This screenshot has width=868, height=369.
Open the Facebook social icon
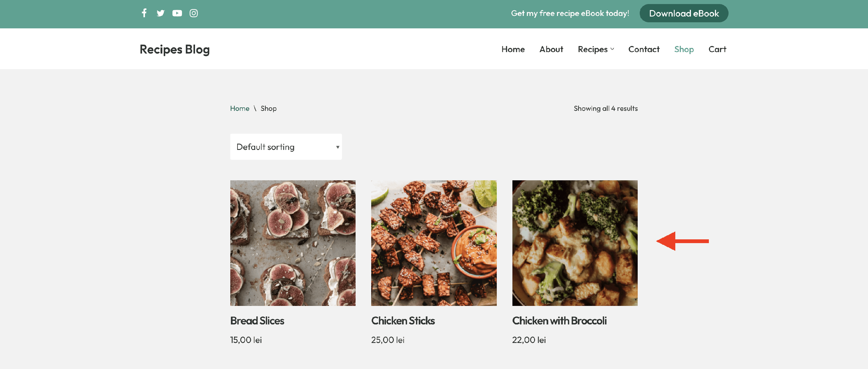coord(144,13)
